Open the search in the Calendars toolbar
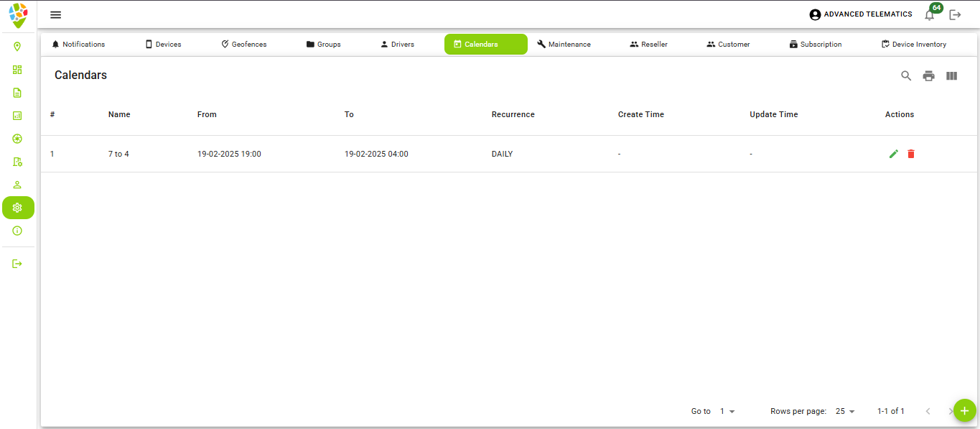980x429 pixels. click(905, 75)
